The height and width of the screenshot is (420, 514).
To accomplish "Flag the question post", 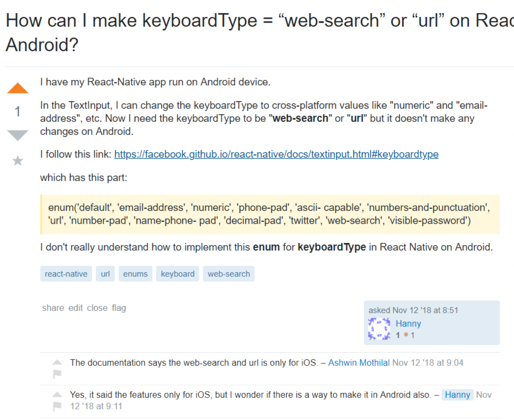I will click(x=119, y=308).
